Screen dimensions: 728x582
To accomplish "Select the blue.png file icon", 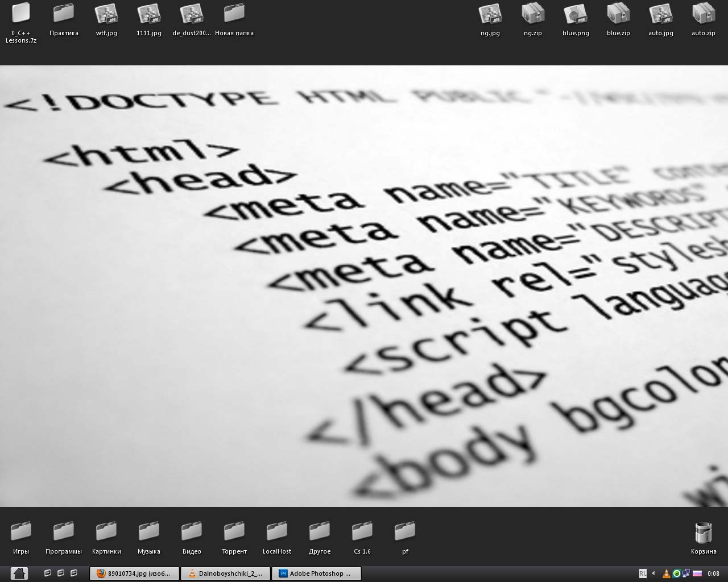I will pos(576,13).
